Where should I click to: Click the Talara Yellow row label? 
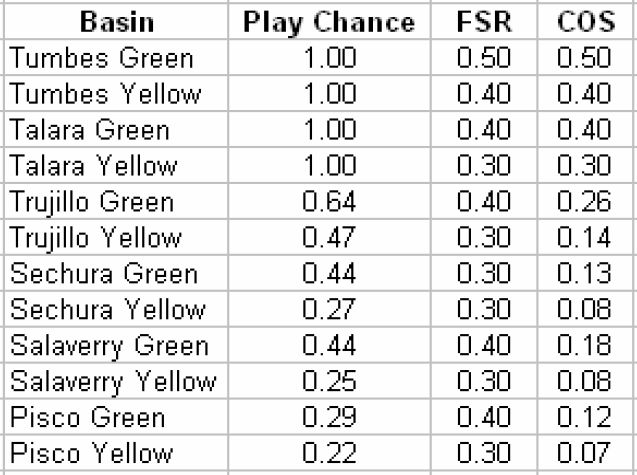[x=116, y=165]
